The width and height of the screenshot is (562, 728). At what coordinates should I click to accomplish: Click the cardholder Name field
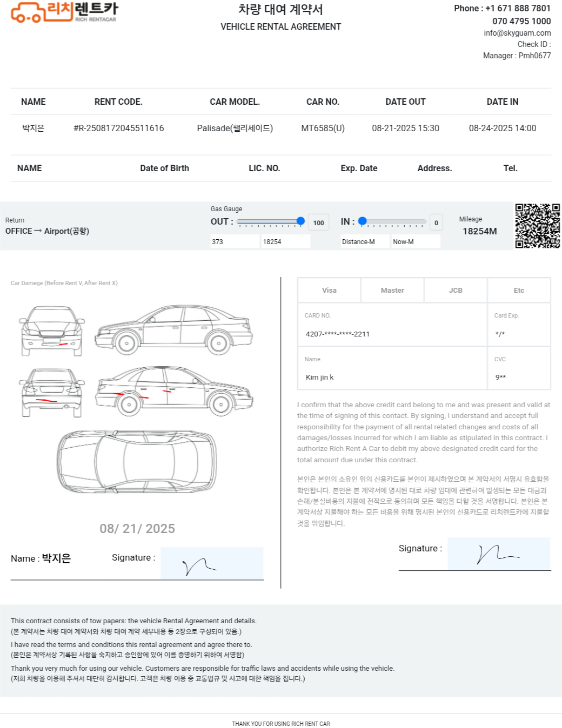(392, 377)
